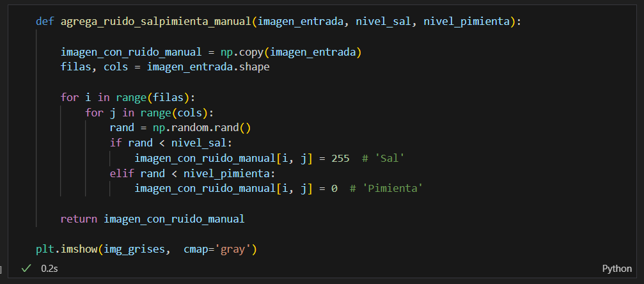This screenshot has width=644, height=284.
Task: Click the # 'Pimienta' comment
Action: point(387,189)
